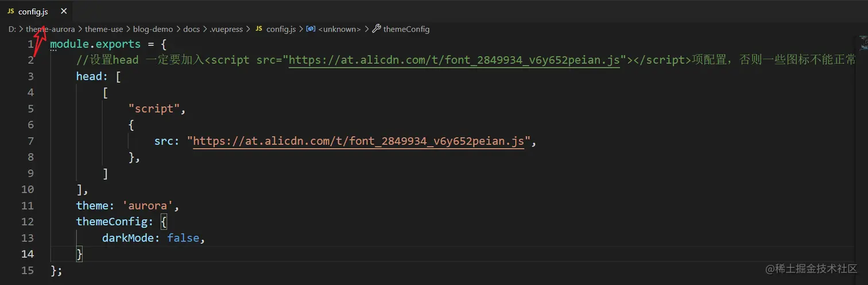Click the 'src:' key on line 7
The width and height of the screenshot is (868, 285).
click(167, 141)
